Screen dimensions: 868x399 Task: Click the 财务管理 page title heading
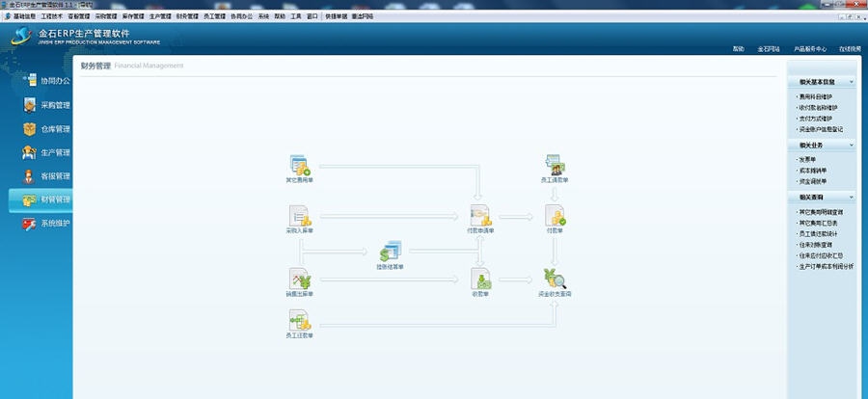95,66
